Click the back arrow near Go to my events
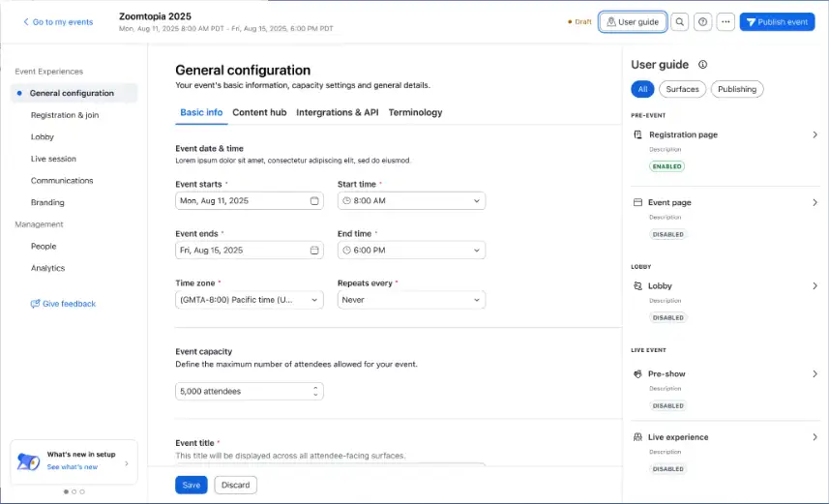 (x=26, y=21)
